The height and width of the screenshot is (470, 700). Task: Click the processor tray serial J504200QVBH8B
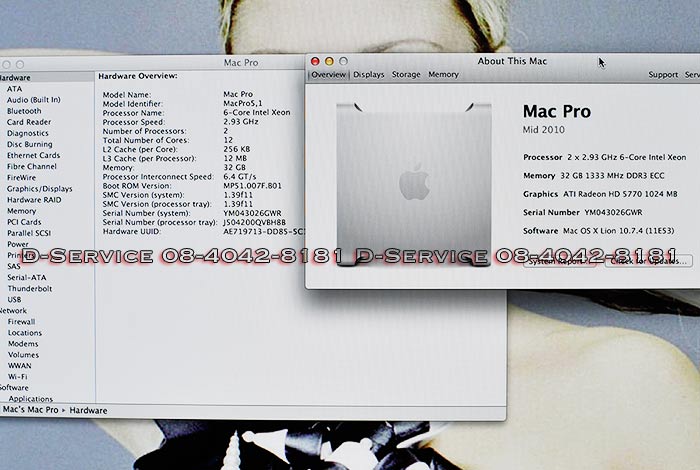tap(254, 222)
